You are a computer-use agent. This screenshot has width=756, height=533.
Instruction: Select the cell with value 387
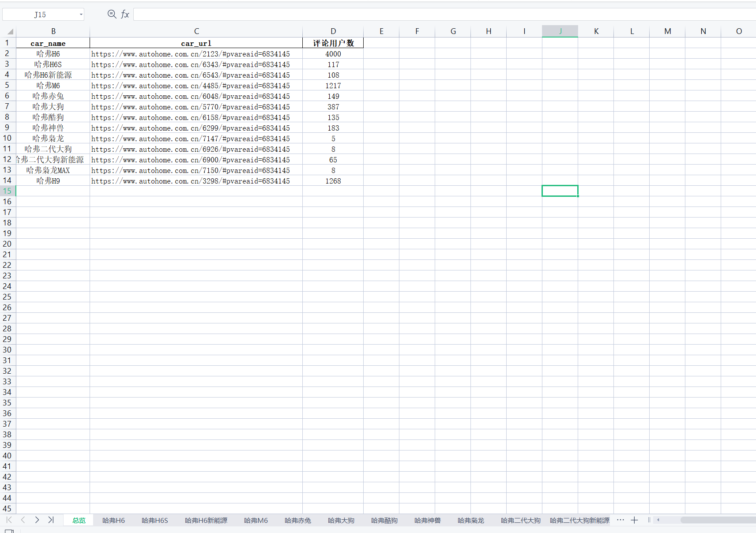[x=333, y=107]
